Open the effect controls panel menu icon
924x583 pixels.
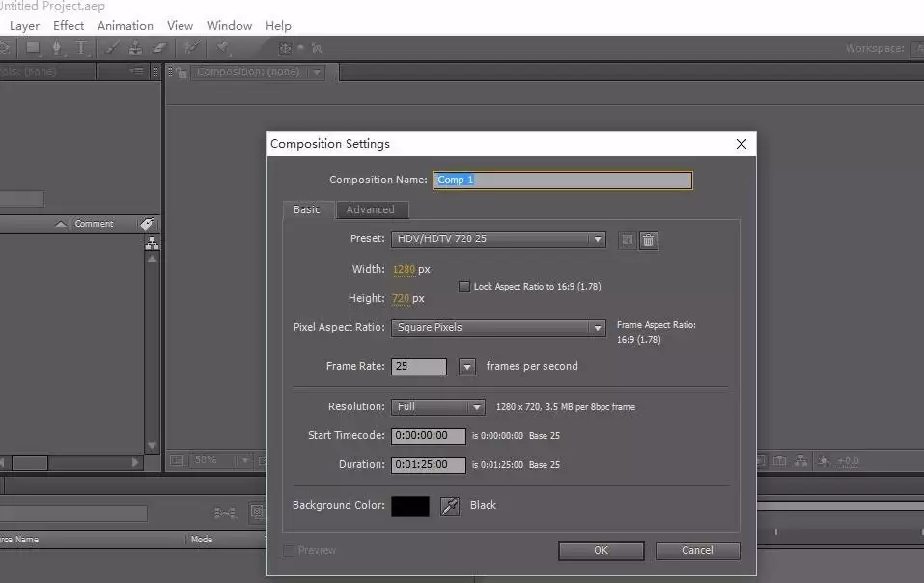coord(137,71)
